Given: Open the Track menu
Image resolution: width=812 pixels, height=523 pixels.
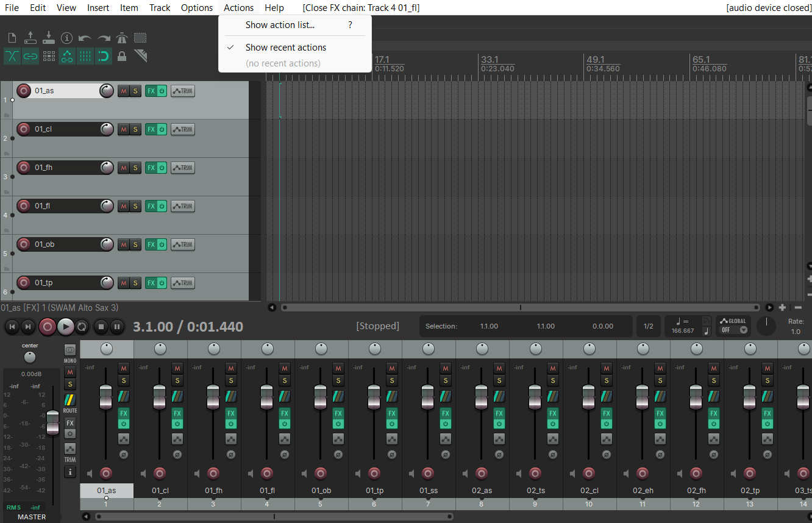Looking at the screenshot, I should (160, 7).
